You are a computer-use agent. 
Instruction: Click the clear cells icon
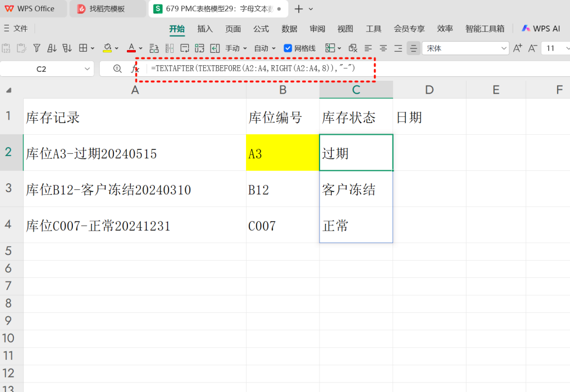(x=352, y=48)
